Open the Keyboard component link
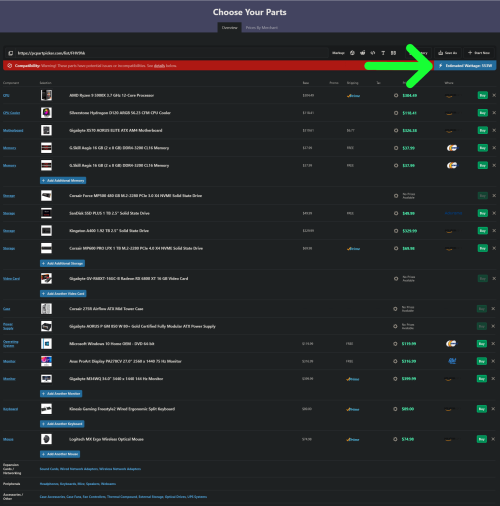The image size is (500, 506). click(10, 409)
